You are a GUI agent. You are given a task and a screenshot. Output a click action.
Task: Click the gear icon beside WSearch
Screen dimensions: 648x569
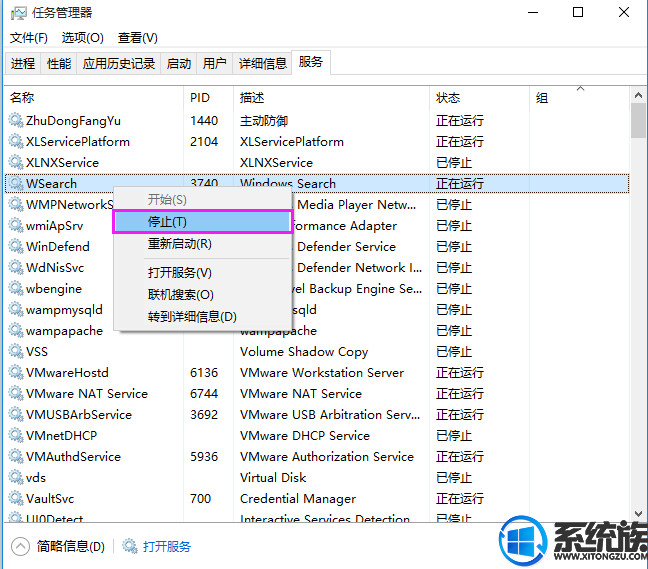click(16, 183)
